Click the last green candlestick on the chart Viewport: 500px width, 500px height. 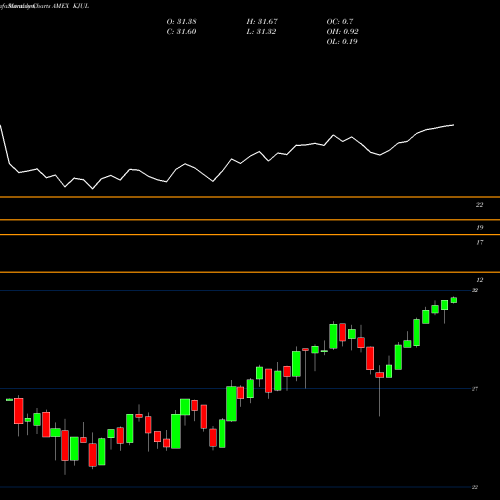454,300
